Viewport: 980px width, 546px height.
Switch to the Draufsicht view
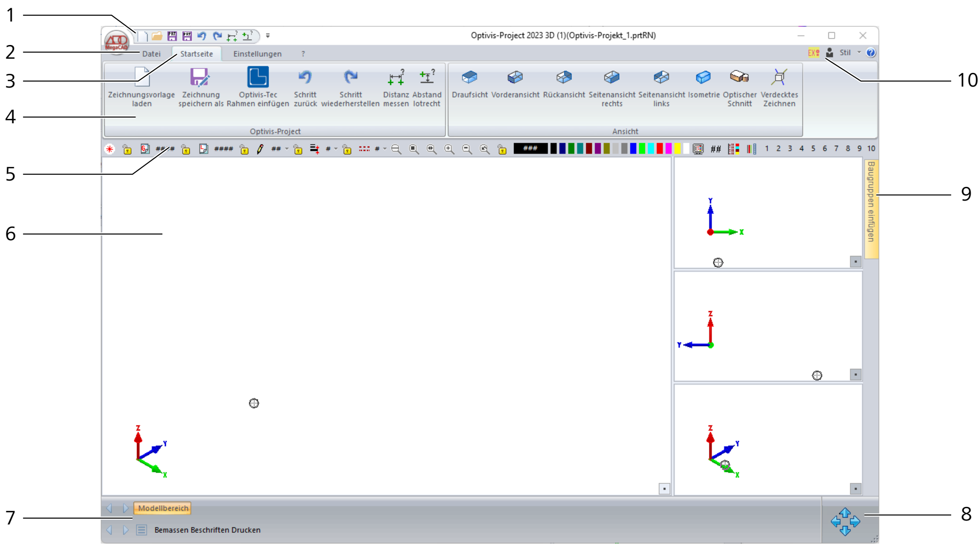469,83
